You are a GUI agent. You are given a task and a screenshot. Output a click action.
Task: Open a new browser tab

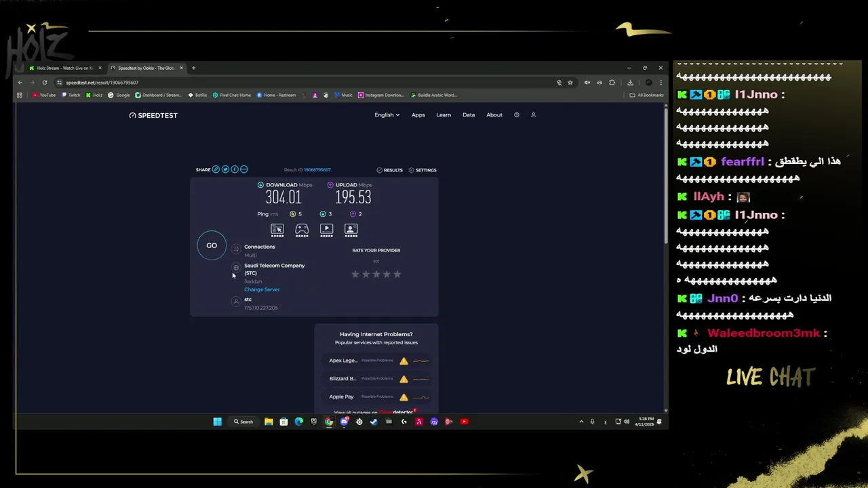[193, 68]
